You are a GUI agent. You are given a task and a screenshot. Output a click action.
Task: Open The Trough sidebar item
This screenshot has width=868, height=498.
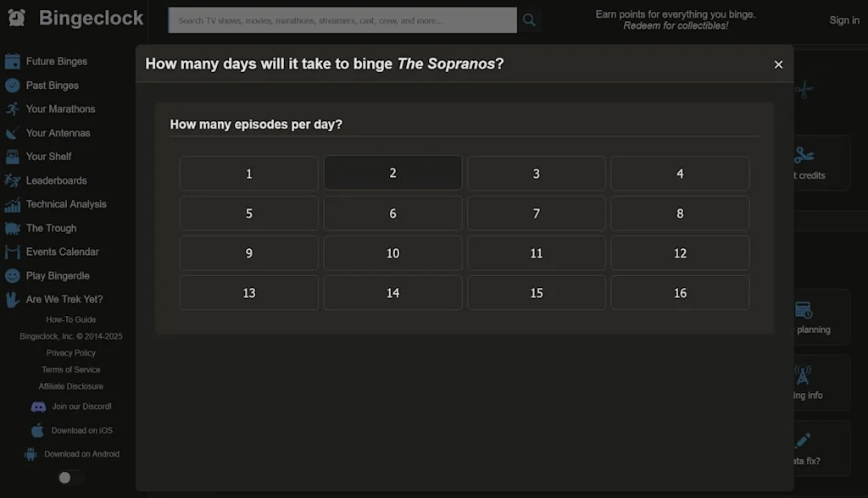pyautogui.click(x=51, y=228)
